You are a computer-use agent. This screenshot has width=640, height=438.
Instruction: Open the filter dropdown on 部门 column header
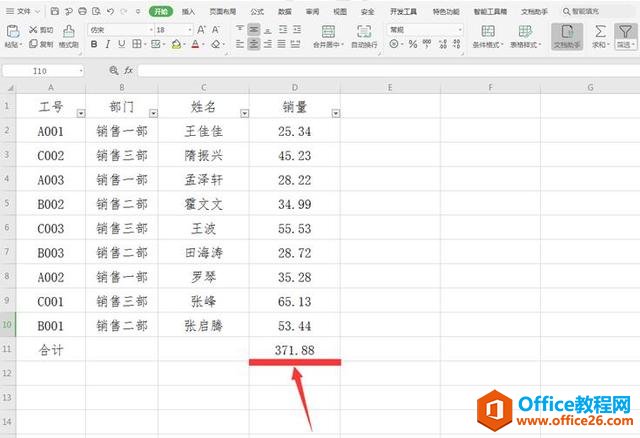(x=153, y=113)
